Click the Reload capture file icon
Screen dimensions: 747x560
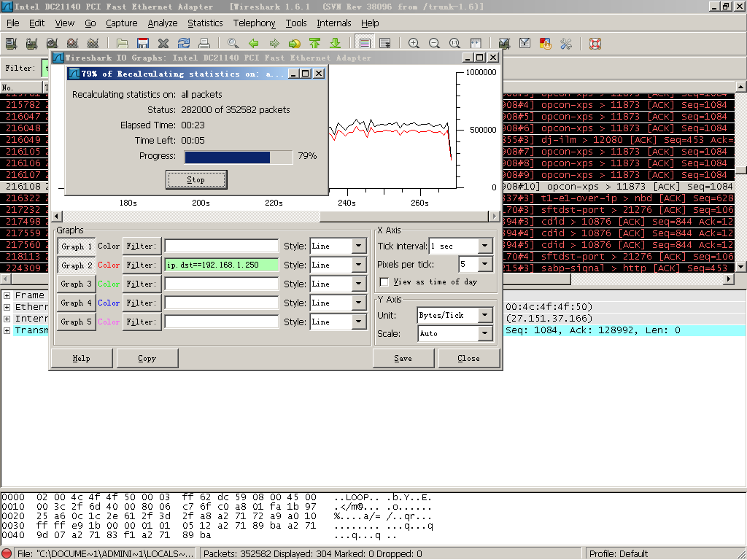(184, 44)
